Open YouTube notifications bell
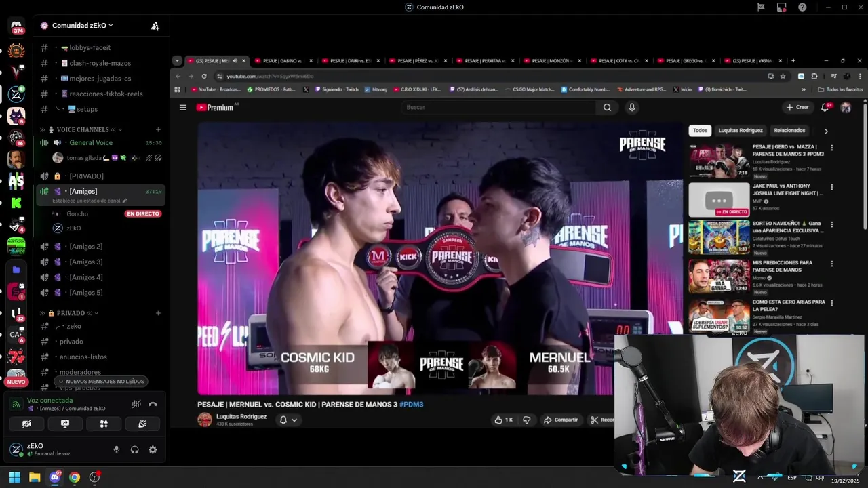The image size is (868, 488). click(x=825, y=107)
